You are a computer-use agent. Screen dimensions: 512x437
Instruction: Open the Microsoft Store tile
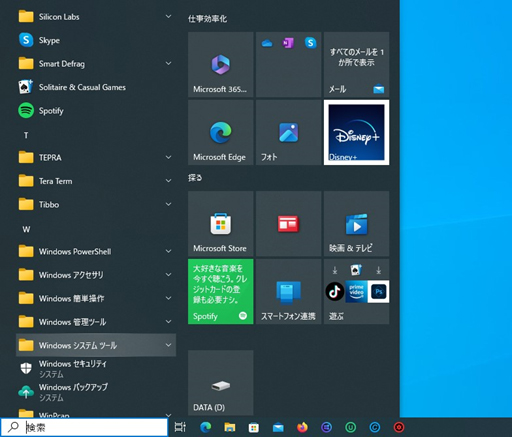(221, 224)
